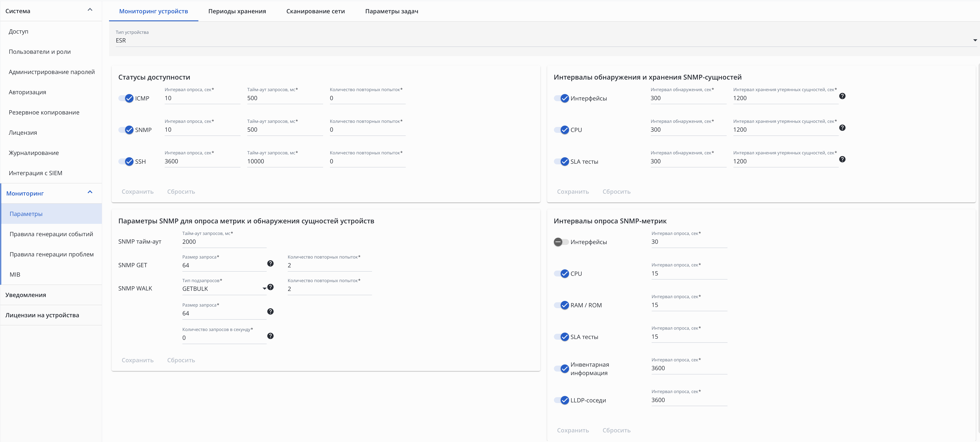Click help icon for requests per second field
This screenshot has height=442, width=980.
pyautogui.click(x=270, y=335)
